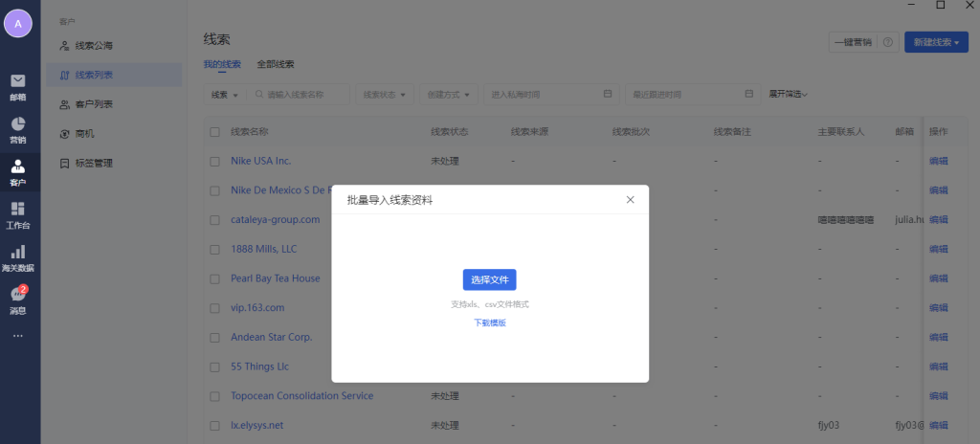The image size is (980, 444).
Task: Click the help question mark icon near 一键营销
Action: tap(887, 42)
